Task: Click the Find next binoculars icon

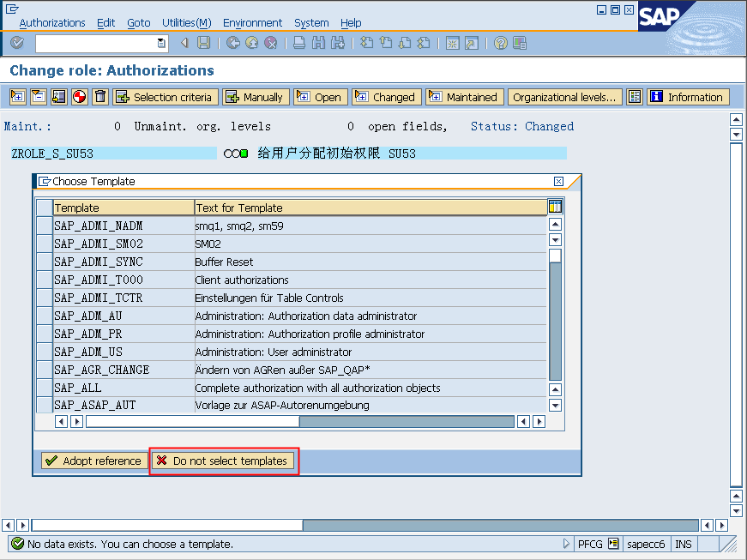Action: (338, 43)
